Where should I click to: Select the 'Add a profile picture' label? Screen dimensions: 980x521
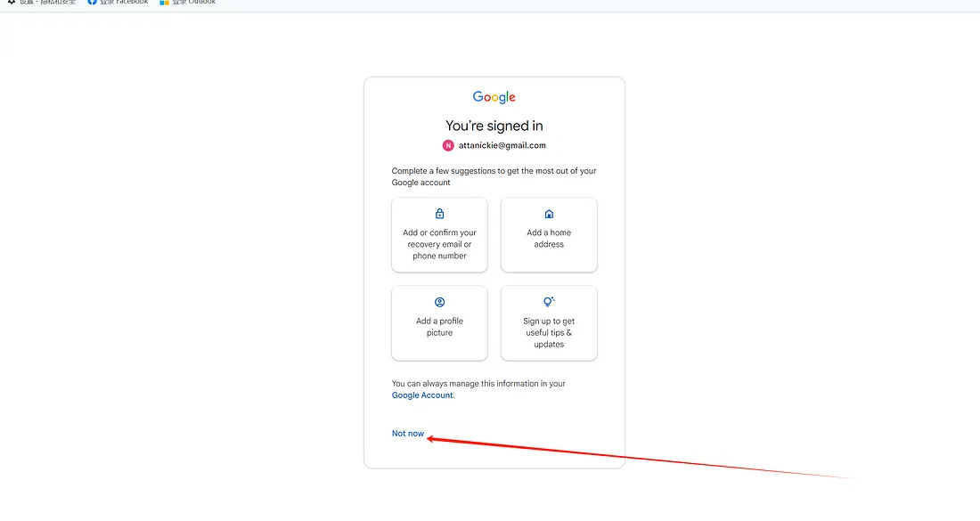pos(439,327)
